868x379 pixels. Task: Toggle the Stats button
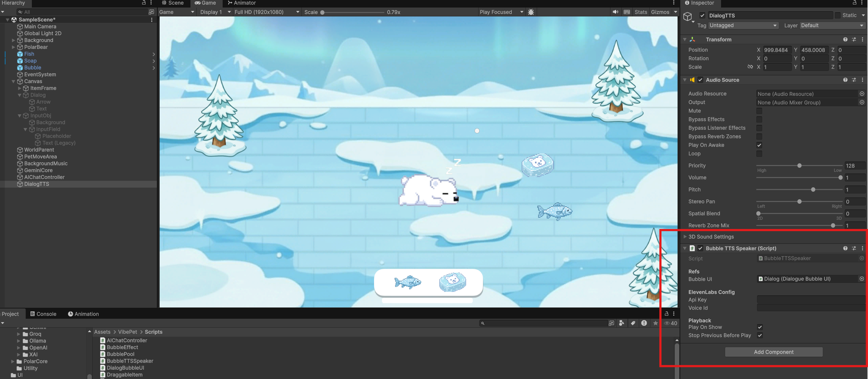pos(641,12)
